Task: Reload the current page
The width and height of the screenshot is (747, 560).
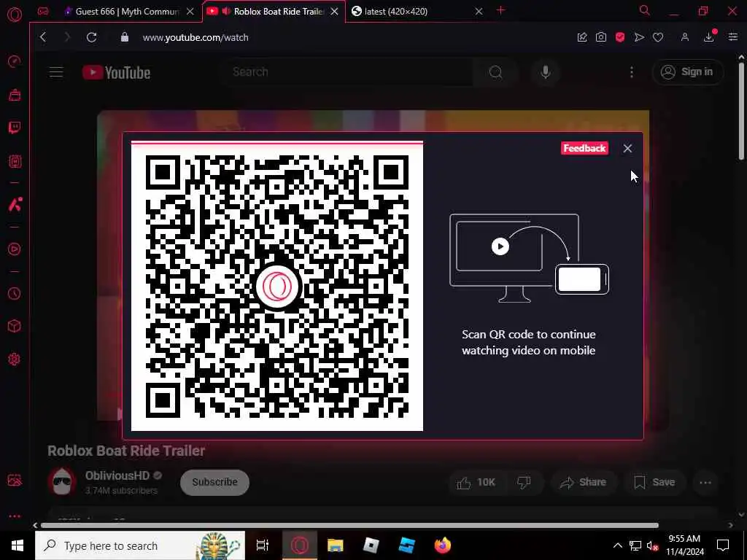Action: coord(91,37)
